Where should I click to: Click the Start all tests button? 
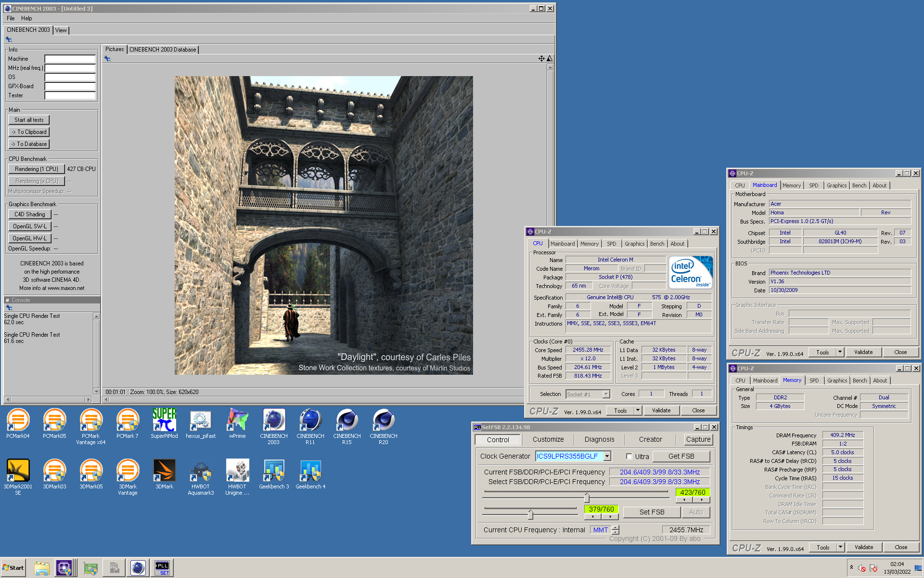pos(29,120)
